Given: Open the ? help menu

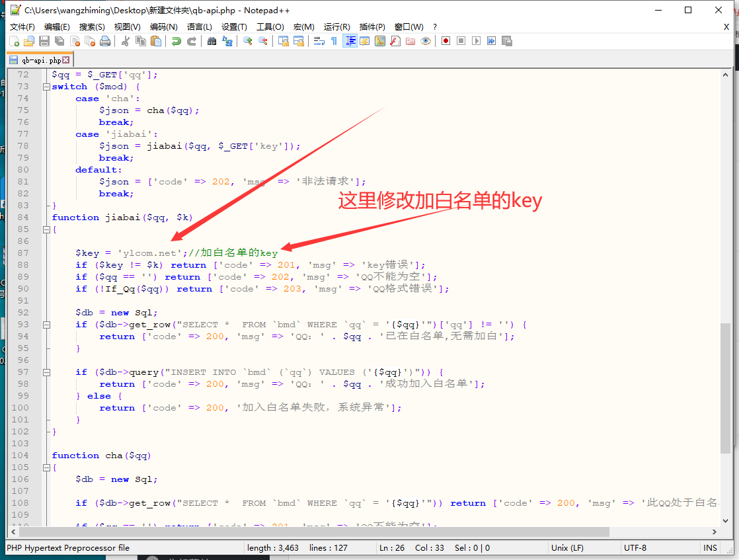Looking at the screenshot, I should click(x=435, y=27).
